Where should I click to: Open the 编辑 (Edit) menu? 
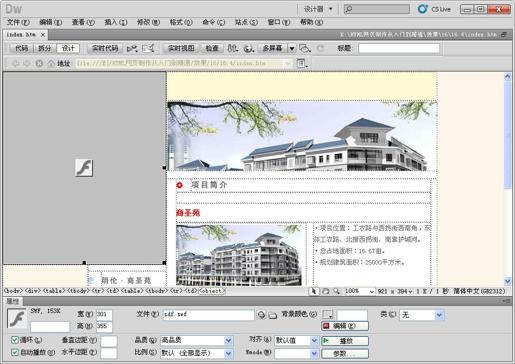coord(51,22)
